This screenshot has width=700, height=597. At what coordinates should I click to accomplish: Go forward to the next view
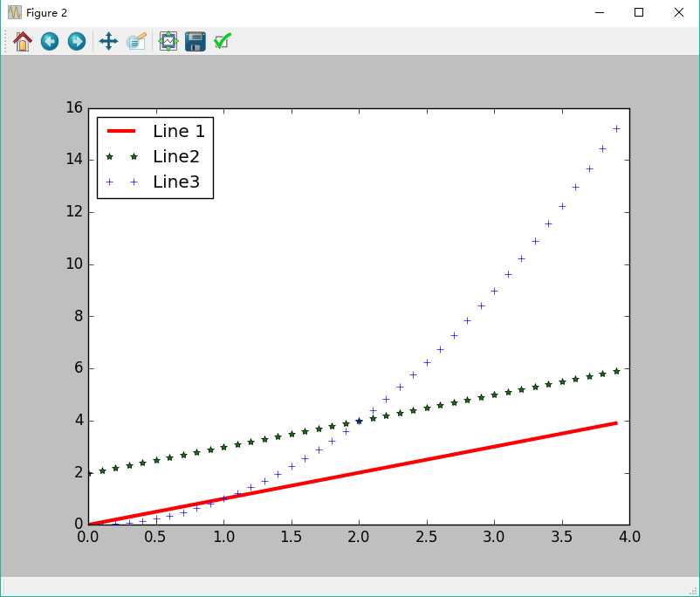tap(77, 42)
